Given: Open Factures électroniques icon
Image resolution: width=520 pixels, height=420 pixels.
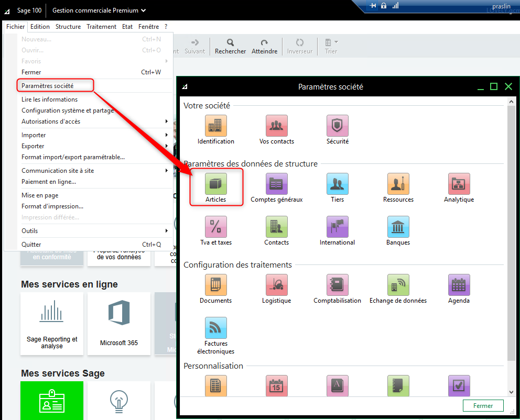Looking at the screenshot, I should (x=215, y=328).
